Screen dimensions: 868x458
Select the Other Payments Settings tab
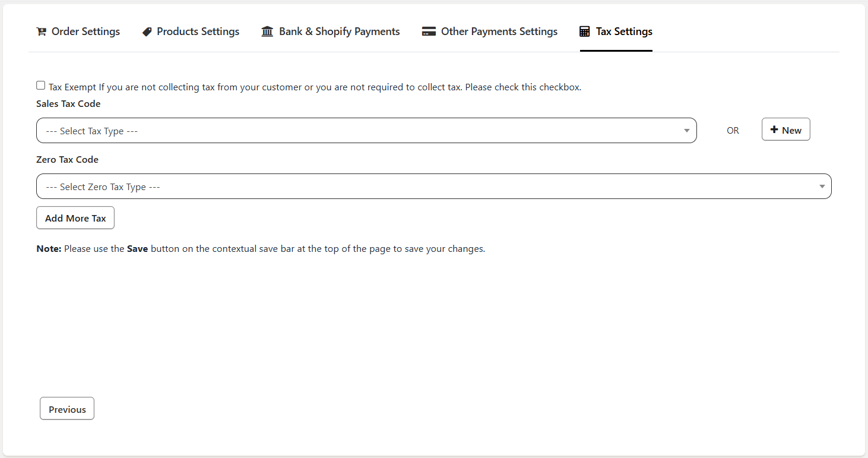[x=499, y=32]
